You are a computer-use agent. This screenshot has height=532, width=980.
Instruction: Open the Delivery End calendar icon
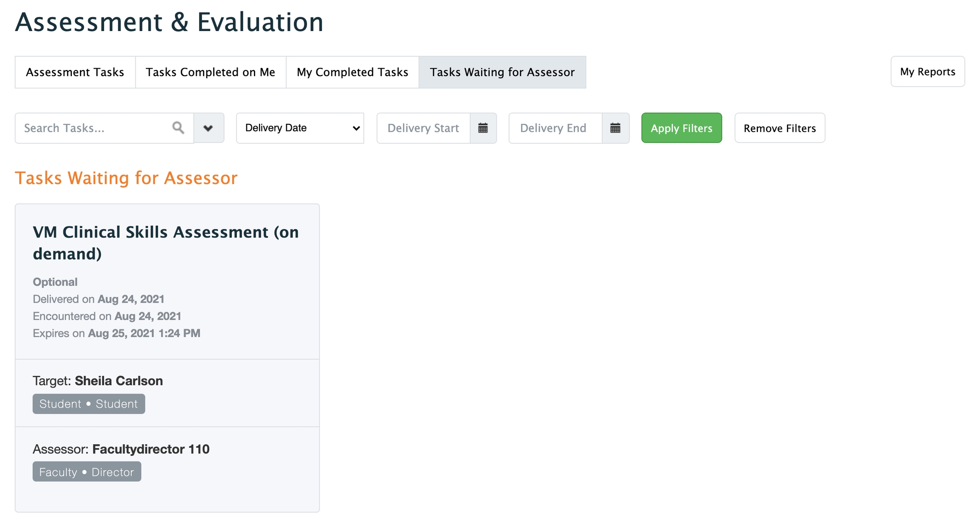[x=615, y=128]
